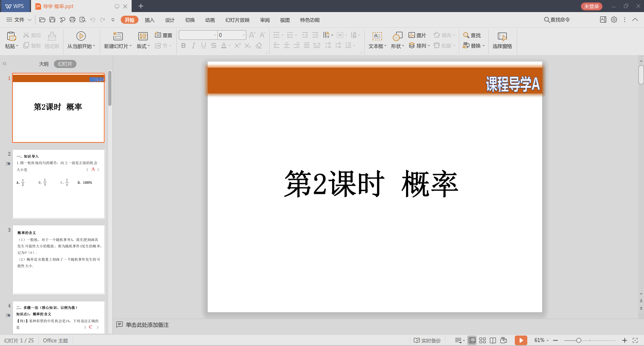Start slideshow from current slide
Screen dimensions: 644x346
point(81,36)
